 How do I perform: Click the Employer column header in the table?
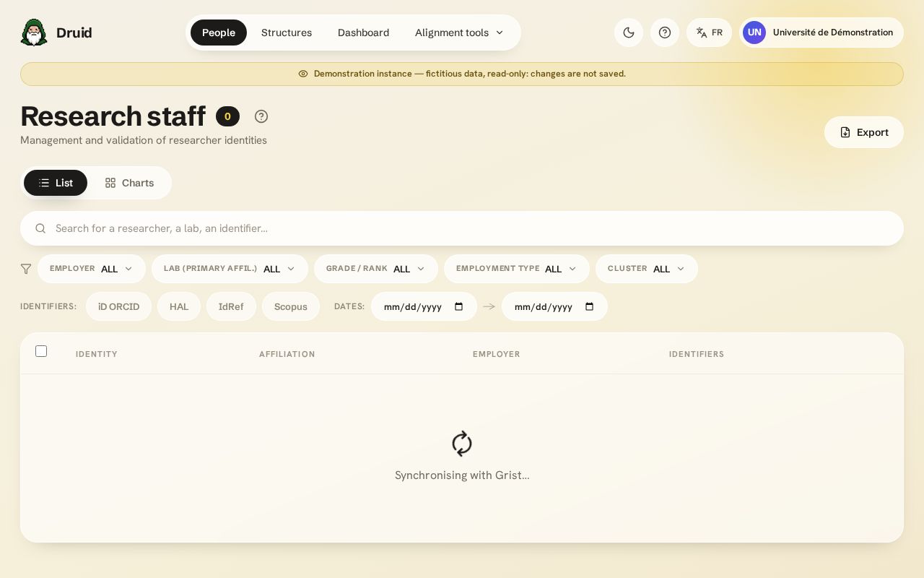click(497, 354)
